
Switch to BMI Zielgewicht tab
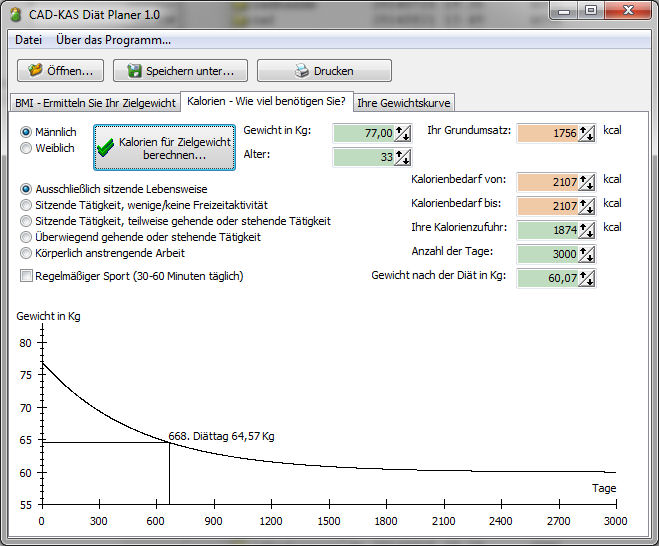tap(95, 103)
